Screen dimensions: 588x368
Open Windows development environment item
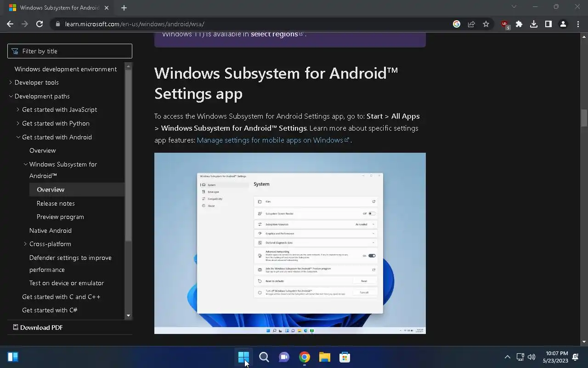point(66,69)
